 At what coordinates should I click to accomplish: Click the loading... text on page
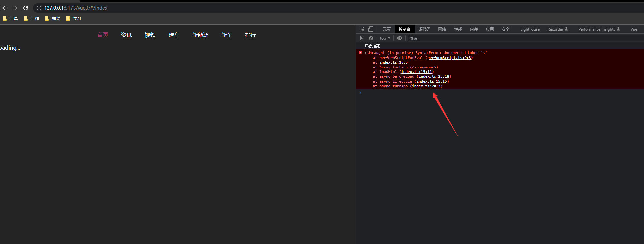coord(10,48)
